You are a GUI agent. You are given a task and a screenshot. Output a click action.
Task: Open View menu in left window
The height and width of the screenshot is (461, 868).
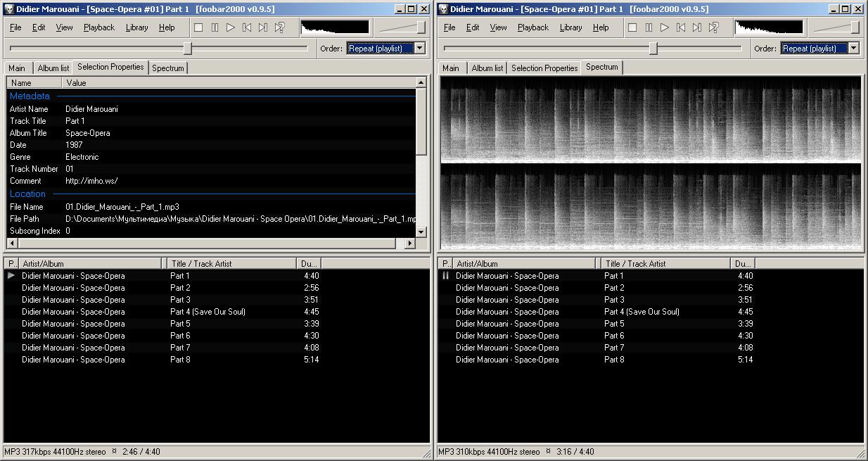point(64,27)
